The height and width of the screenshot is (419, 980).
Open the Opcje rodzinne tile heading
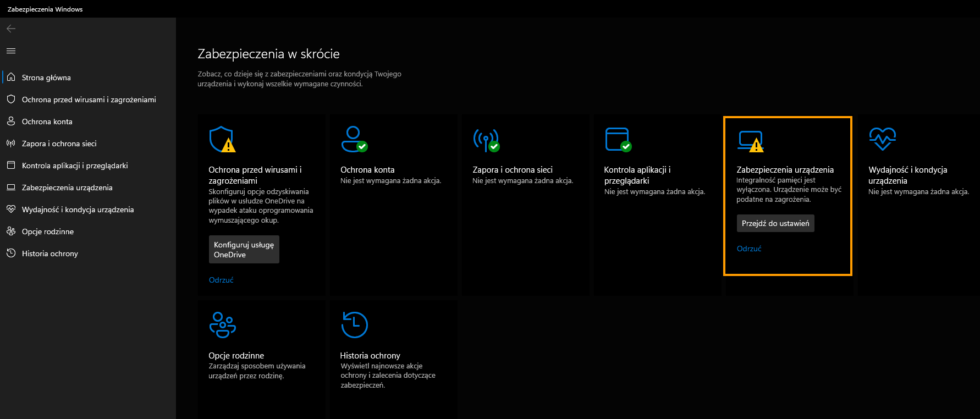click(236, 356)
